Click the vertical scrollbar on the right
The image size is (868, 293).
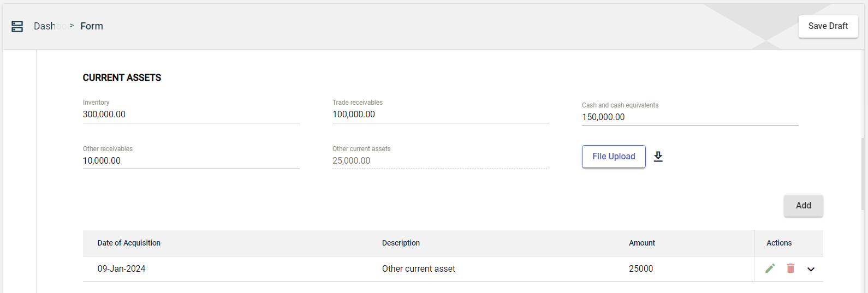[863, 174]
